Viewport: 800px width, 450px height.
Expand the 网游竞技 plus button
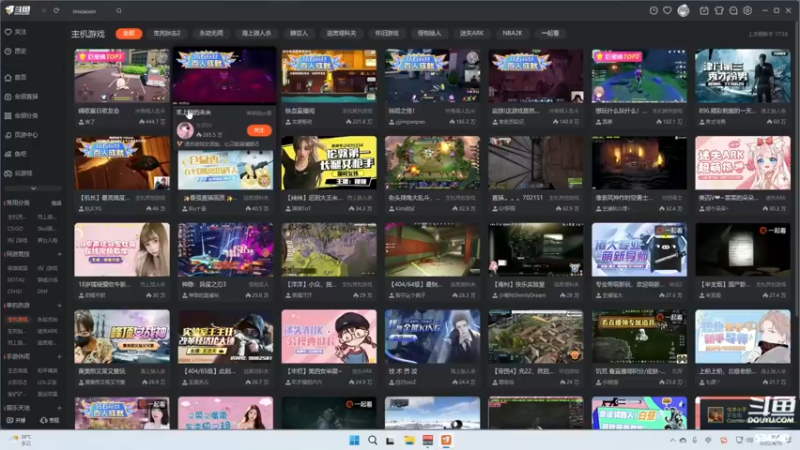coord(59,254)
